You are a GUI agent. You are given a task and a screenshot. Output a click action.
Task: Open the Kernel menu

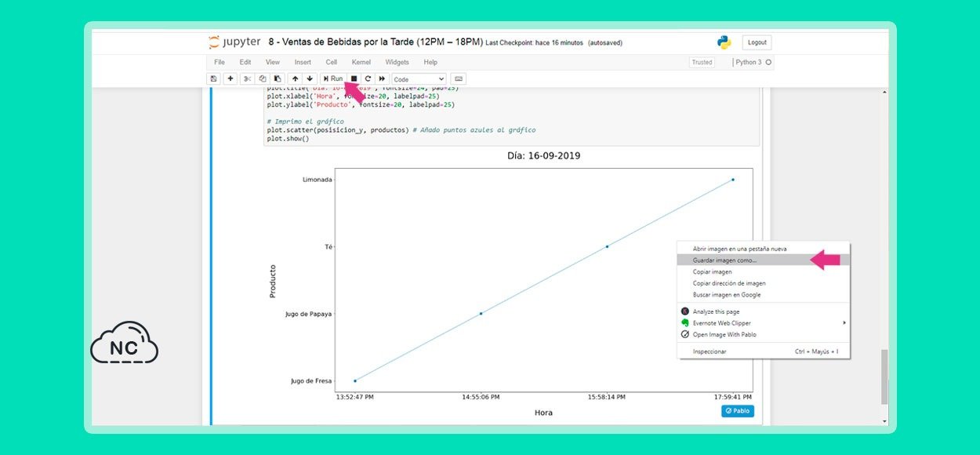point(361,62)
